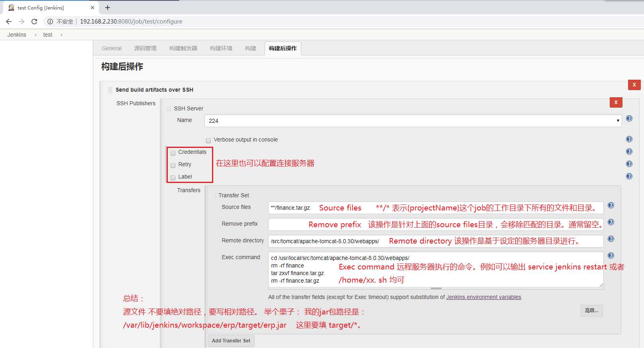Screen dimensions: 644x348
Task: Focus the Source files input field
Action: 436,208
